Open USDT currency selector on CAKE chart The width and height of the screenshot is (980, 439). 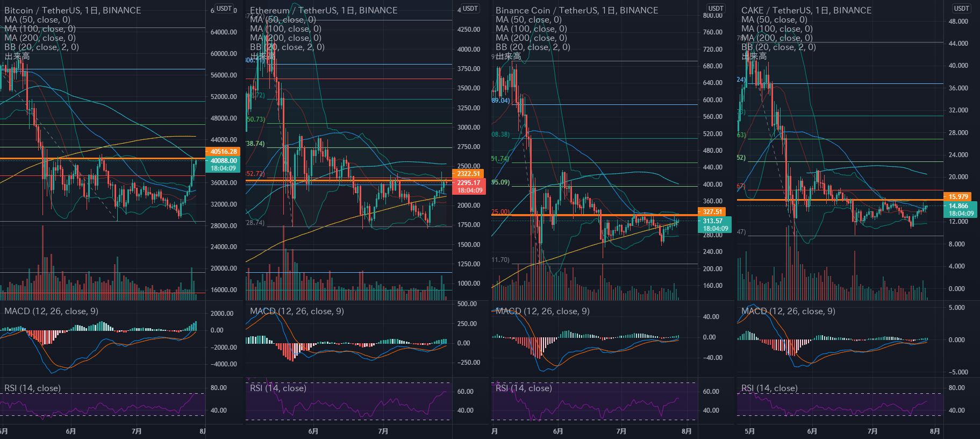point(962,9)
